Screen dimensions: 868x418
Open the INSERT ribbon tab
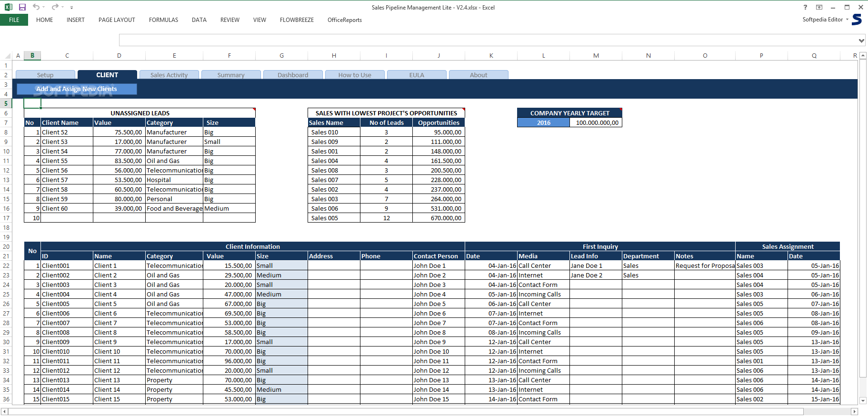pyautogui.click(x=76, y=20)
